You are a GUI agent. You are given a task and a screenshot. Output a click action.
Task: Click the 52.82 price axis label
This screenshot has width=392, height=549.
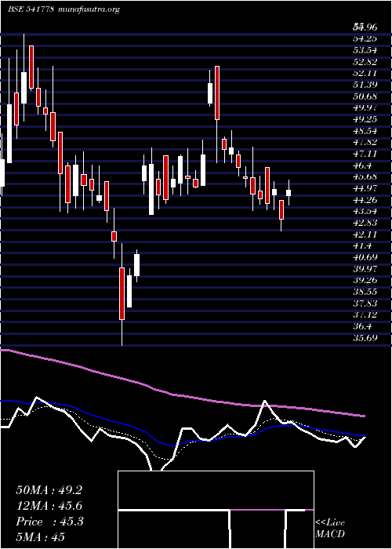tap(365, 62)
